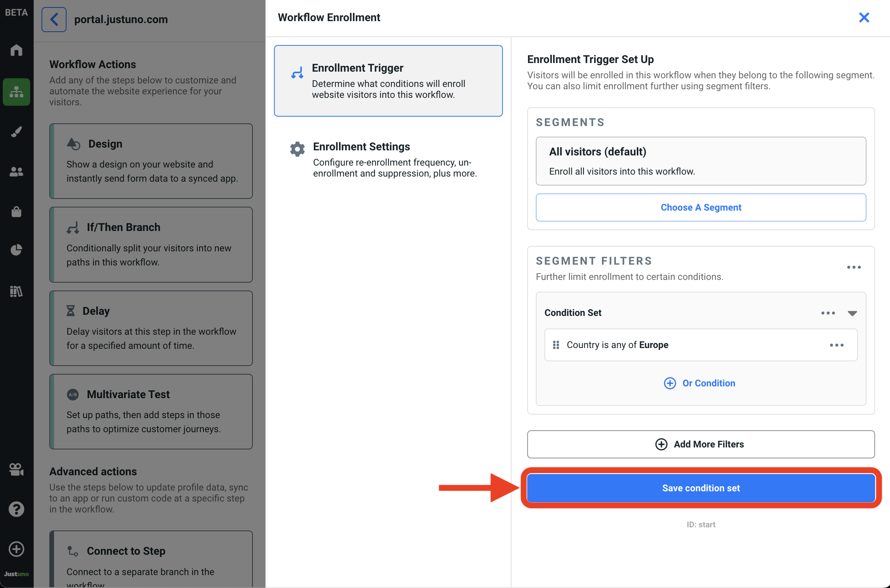890x588 pixels.
Task: Open the library books sidebar icon
Action: coord(16,291)
